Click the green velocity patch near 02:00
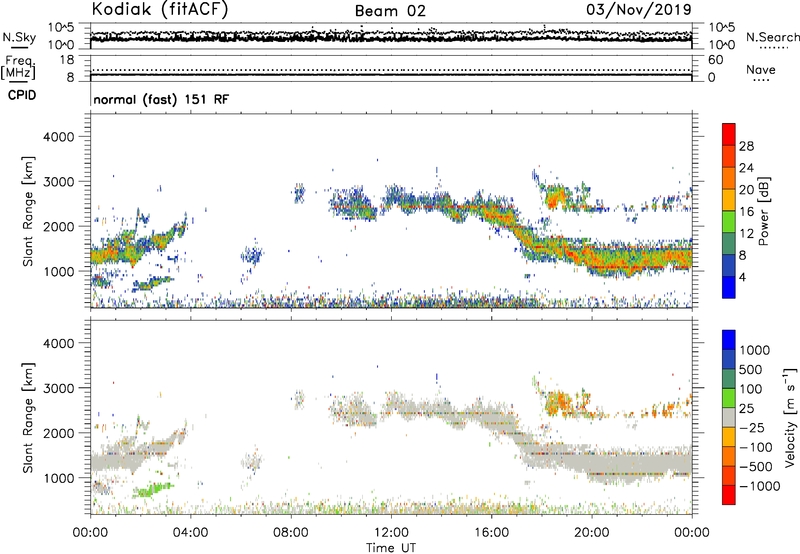Viewport: 800px width, 554px height. pos(152,490)
